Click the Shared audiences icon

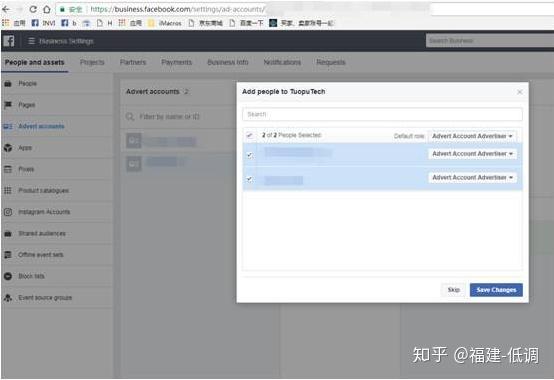[8, 233]
